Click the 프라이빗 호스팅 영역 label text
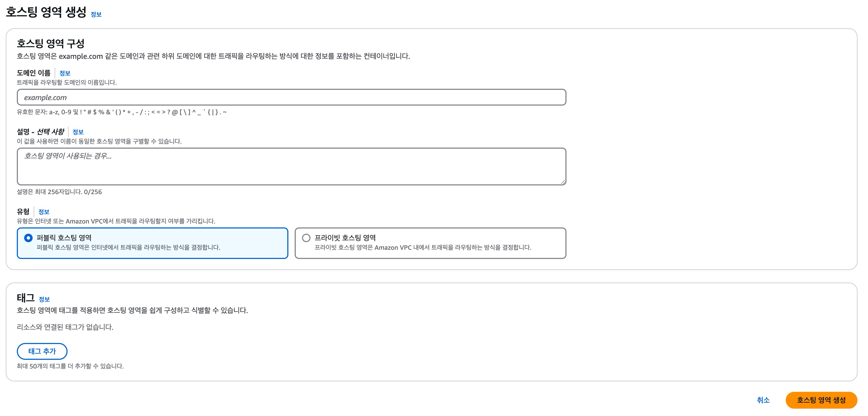The width and height of the screenshot is (868, 416). click(x=345, y=238)
